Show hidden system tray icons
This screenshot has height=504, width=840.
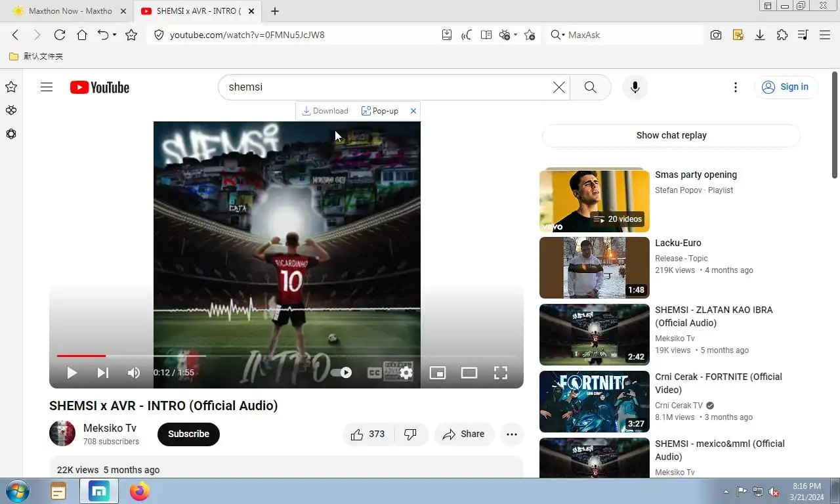coord(726,492)
